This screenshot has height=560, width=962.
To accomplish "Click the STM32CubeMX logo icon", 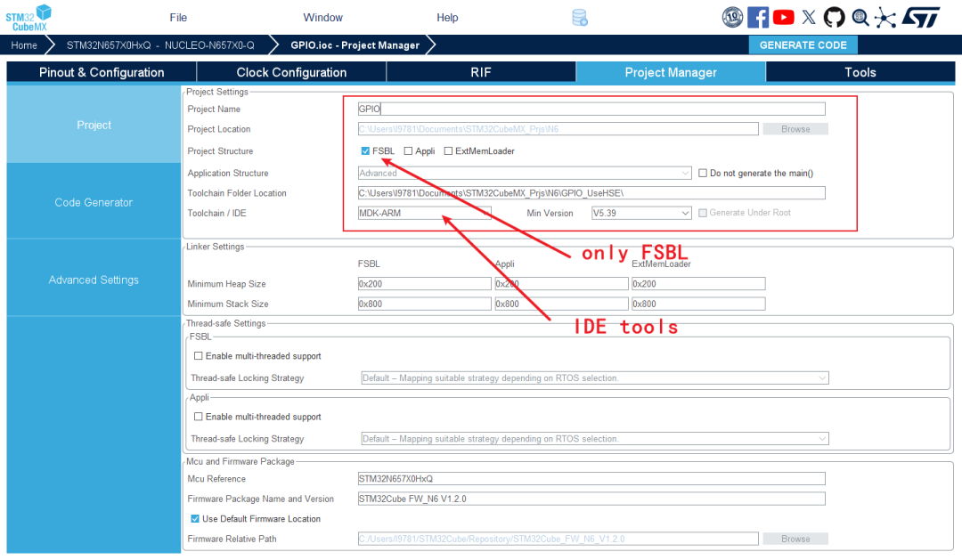I will (x=29, y=17).
